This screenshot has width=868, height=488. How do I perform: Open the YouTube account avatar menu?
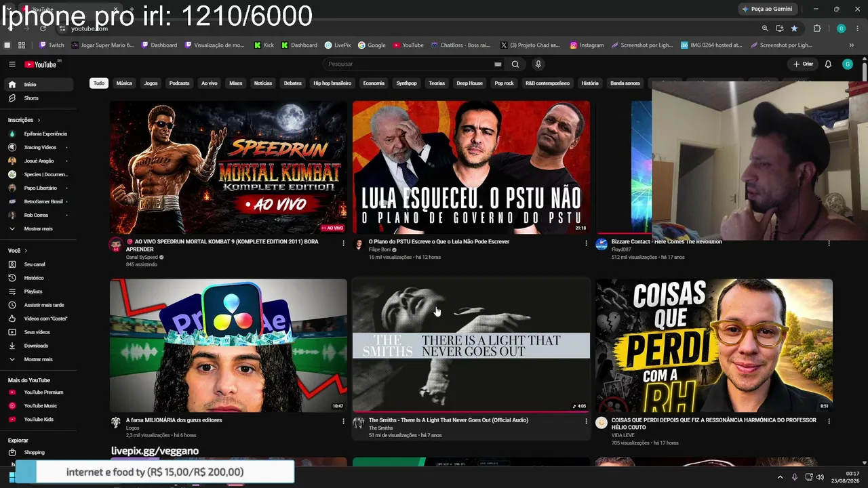pyautogui.click(x=848, y=64)
